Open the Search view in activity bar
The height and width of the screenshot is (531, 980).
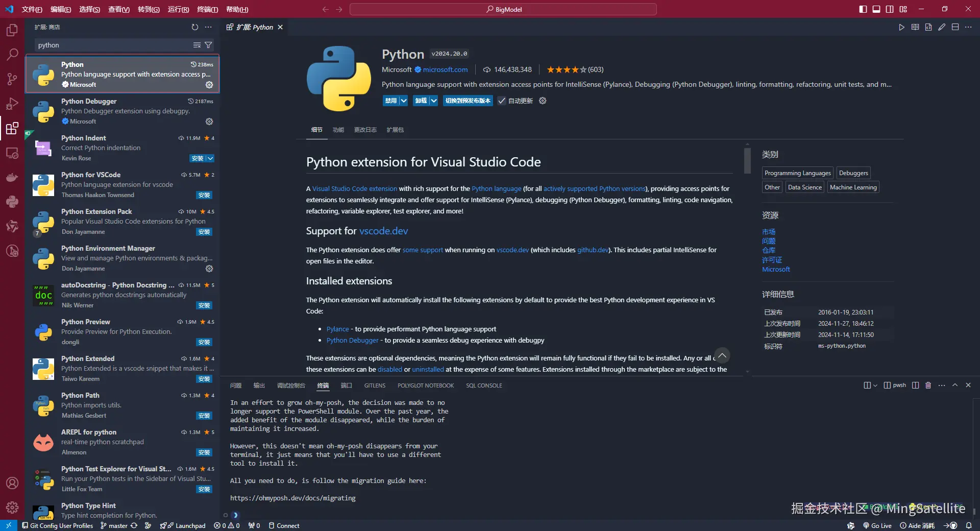12,54
